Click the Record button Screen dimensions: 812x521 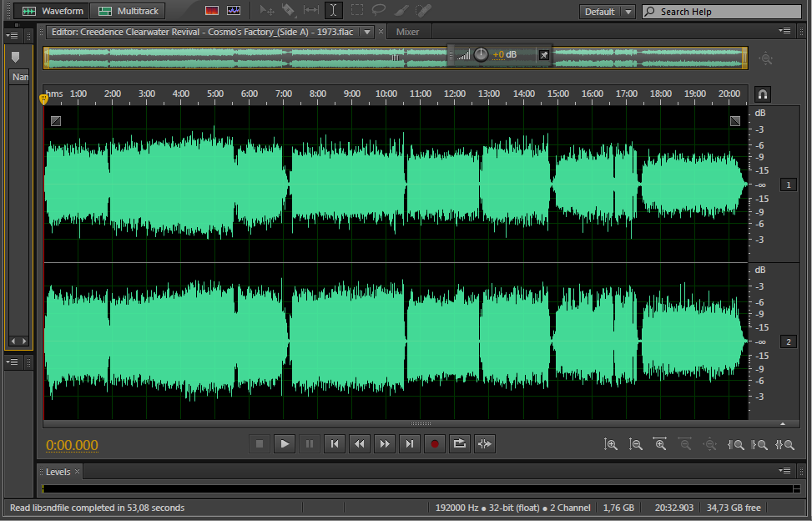435,444
